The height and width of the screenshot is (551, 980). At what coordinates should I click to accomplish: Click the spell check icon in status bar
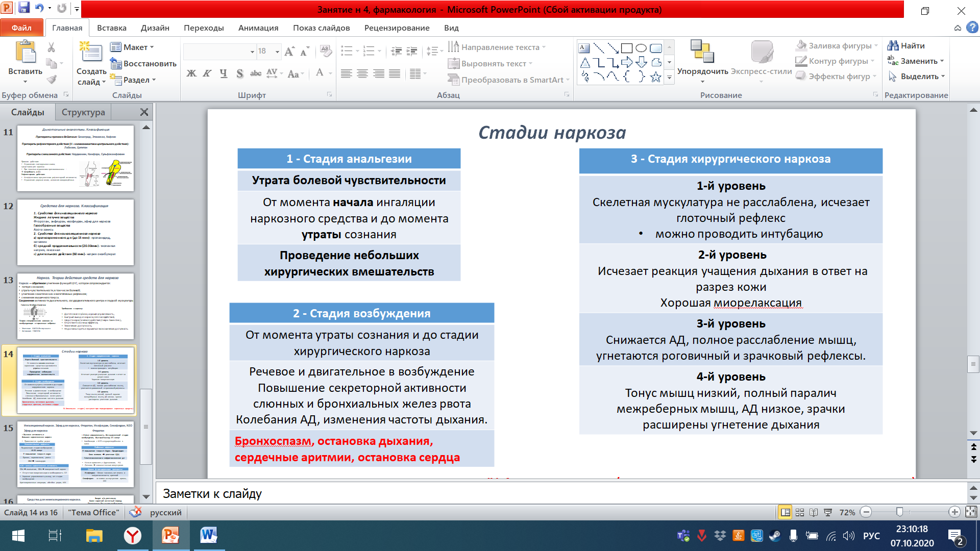click(136, 512)
